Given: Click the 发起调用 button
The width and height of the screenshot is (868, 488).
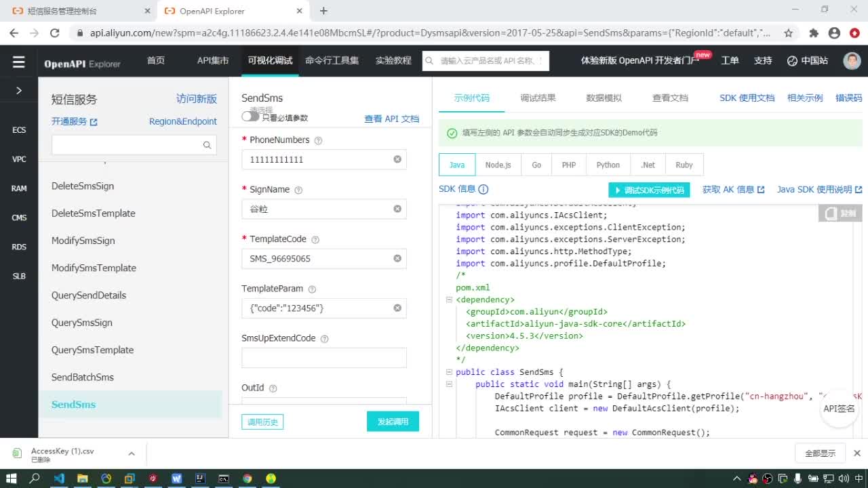Looking at the screenshot, I should 393,422.
